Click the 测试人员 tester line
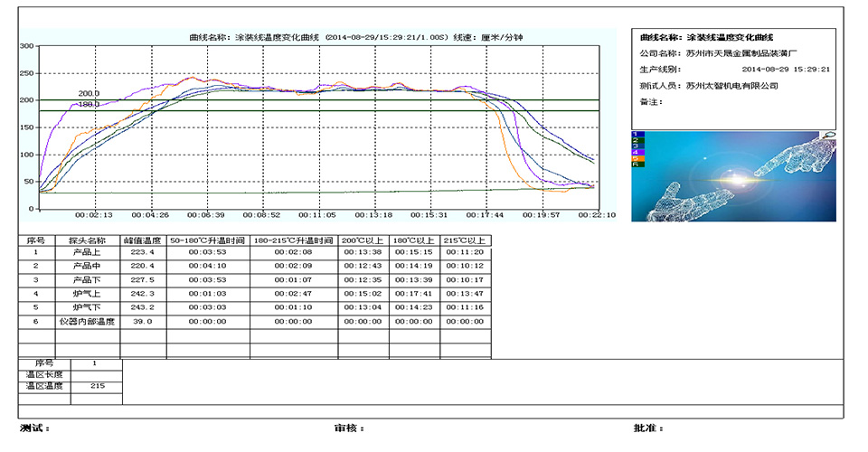Image resolution: width=868 pixels, height=452 pixels. pyautogui.click(x=709, y=86)
